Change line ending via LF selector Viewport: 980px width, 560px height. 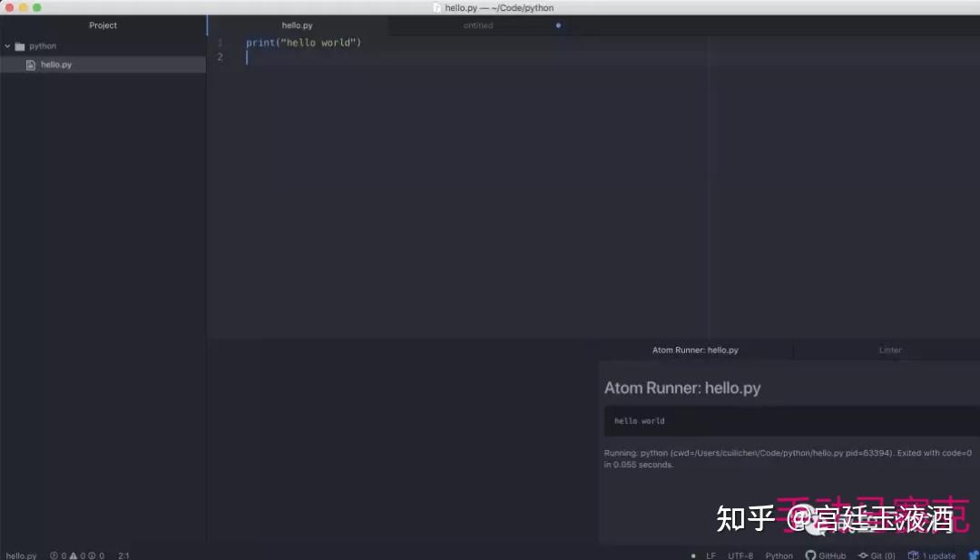tap(710, 555)
